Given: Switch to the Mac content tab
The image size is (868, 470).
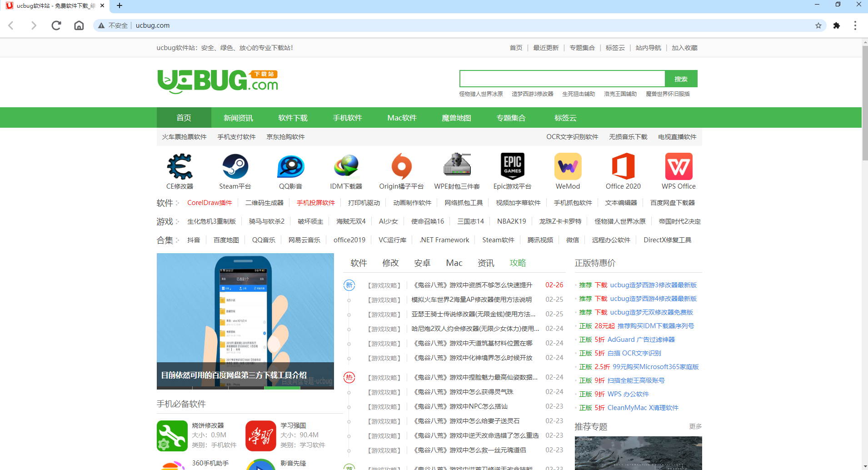Looking at the screenshot, I should coord(454,263).
